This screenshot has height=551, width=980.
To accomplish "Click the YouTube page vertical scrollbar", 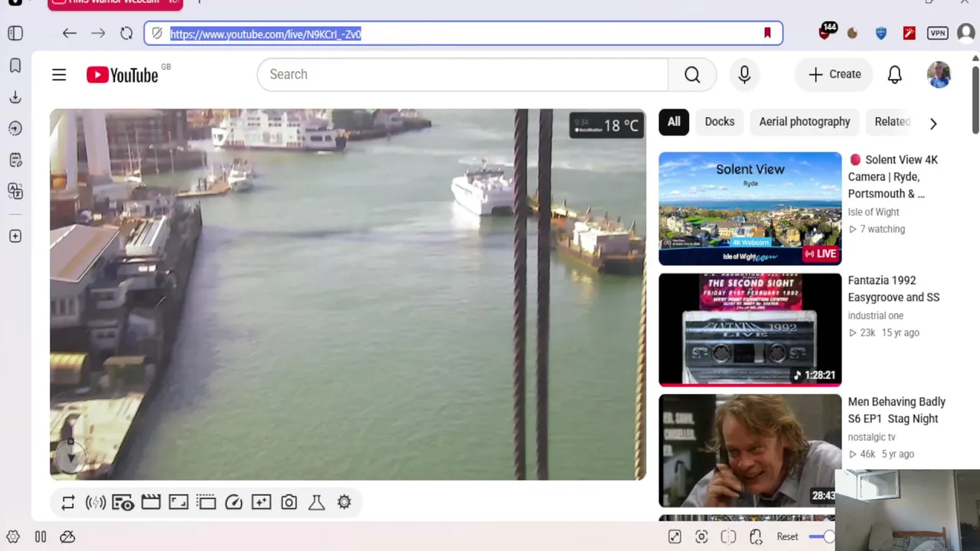I will (975, 99).
